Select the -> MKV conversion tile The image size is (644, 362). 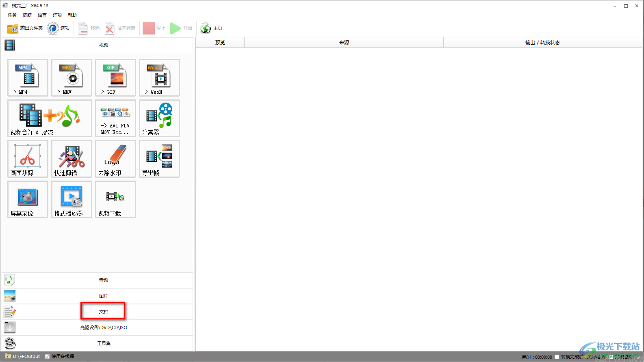(x=72, y=78)
